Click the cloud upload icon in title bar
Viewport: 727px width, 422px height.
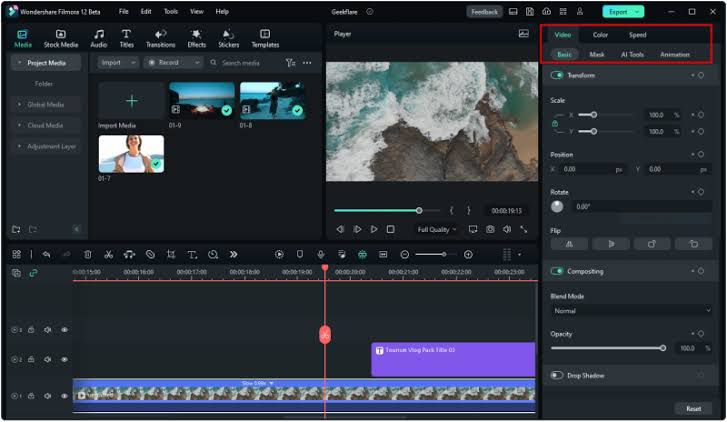point(546,12)
